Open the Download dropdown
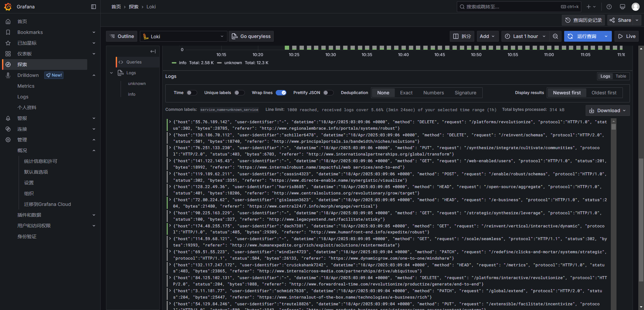Viewport: 644px width, 310px height. coord(607,110)
